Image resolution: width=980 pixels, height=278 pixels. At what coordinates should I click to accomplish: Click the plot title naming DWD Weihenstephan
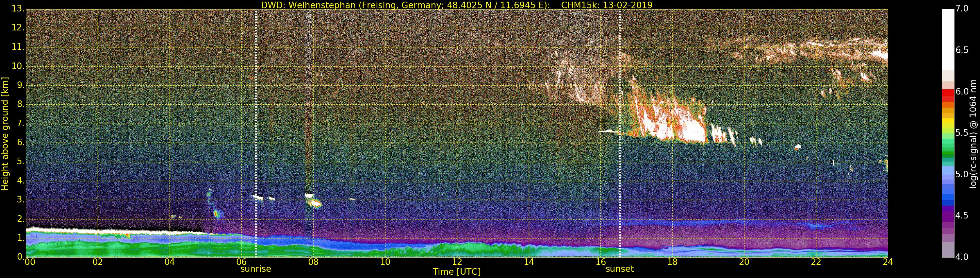[x=457, y=5]
